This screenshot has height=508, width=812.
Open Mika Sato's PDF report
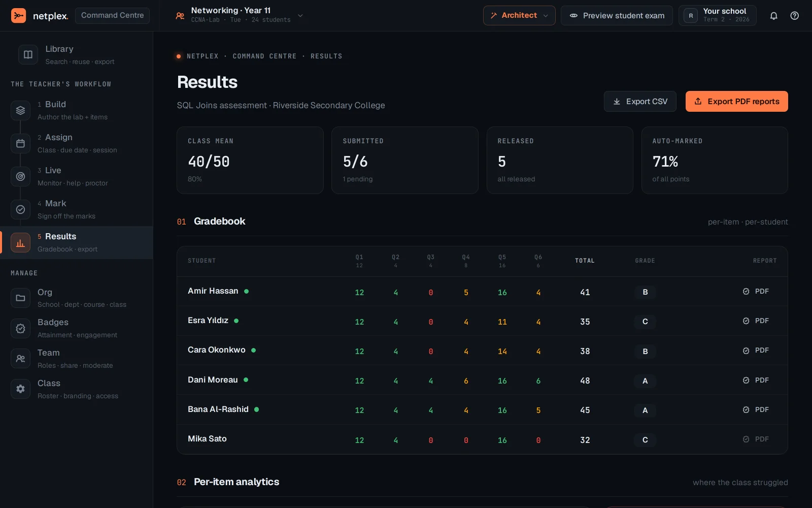click(756, 439)
